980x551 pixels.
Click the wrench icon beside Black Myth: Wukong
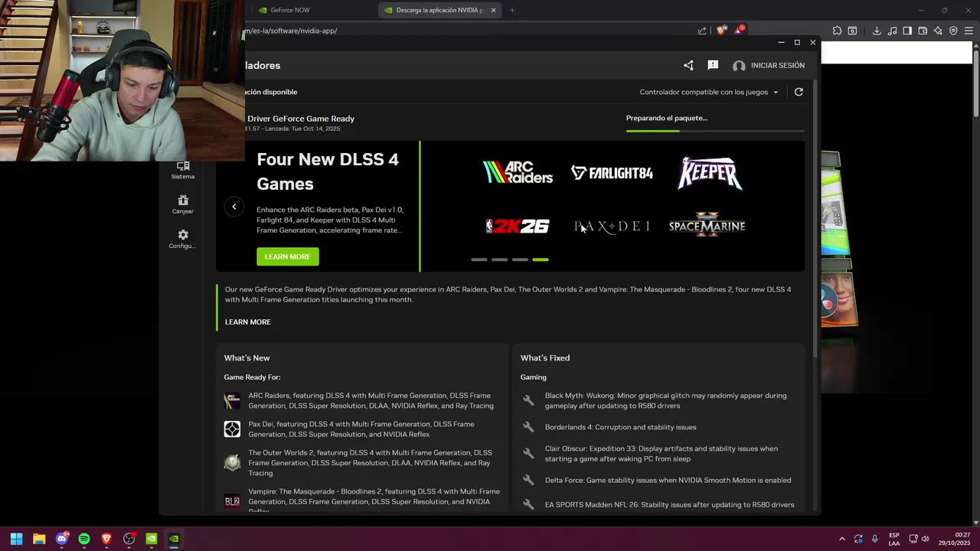click(528, 400)
